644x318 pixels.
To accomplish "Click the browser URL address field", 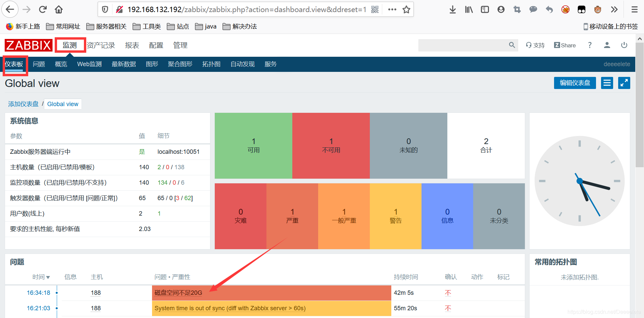I will pyautogui.click(x=247, y=9).
